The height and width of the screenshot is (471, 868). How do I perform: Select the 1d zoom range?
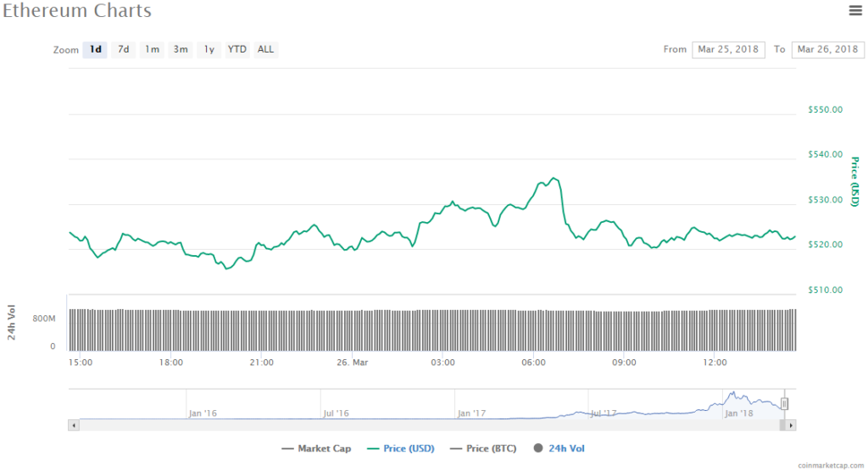[x=96, y=49]
